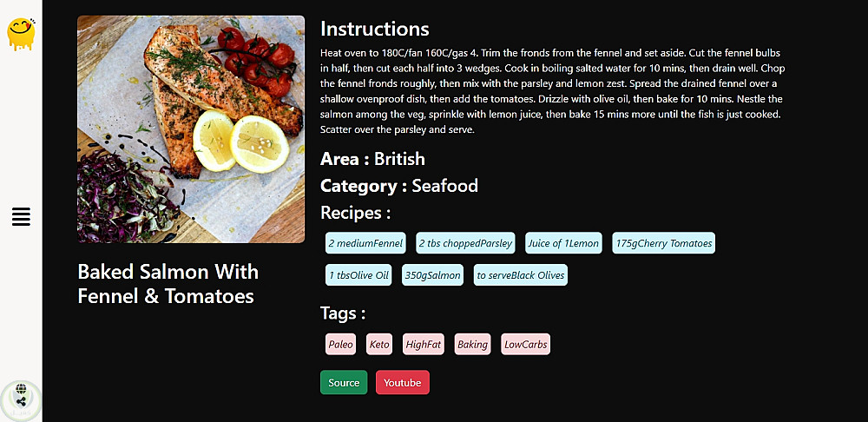Viewport: 868px width, 422px height.
Task: Click the HighFat tag
Action: 423,345
